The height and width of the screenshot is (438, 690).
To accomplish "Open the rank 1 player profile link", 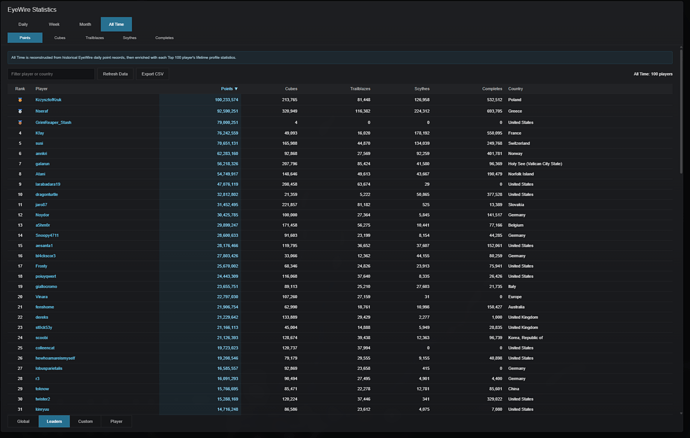I will tap(48, 100).
